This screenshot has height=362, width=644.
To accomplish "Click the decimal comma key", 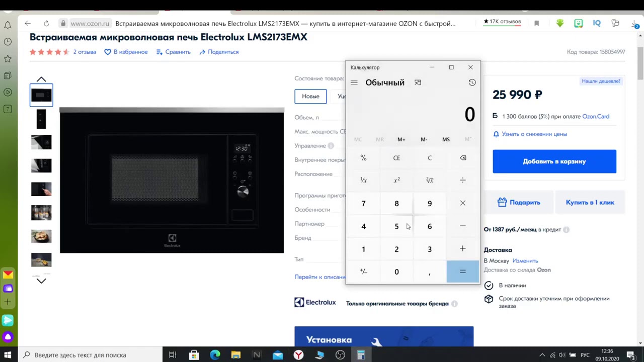I will point(430,271).
